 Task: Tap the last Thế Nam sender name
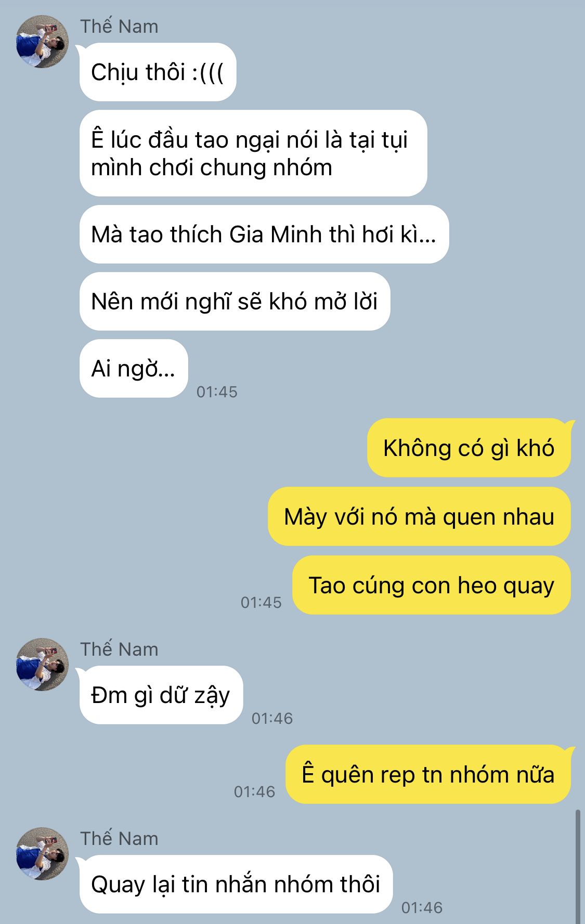tap(119, 839)
